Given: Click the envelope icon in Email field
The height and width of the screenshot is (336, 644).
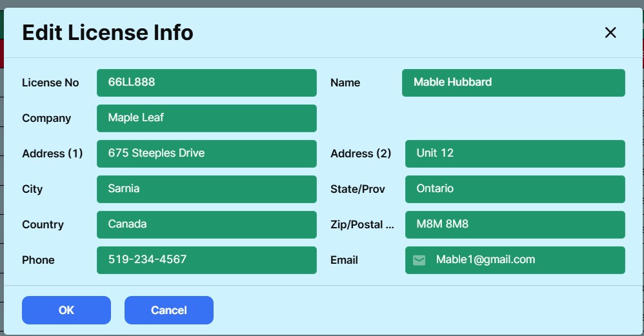Looking at the screenshot, I should pyautogui.click(x=419, y=260).
